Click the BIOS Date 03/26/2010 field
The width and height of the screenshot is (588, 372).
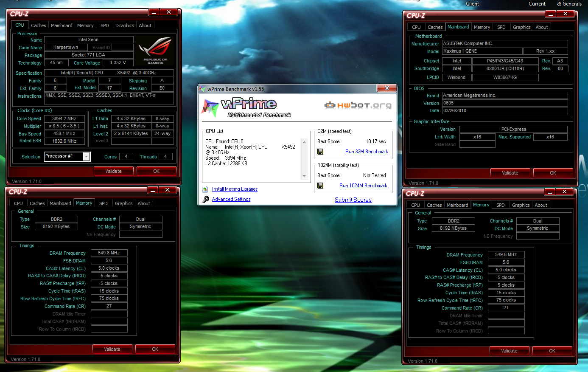pyautogui.click(x=505, y=110)
